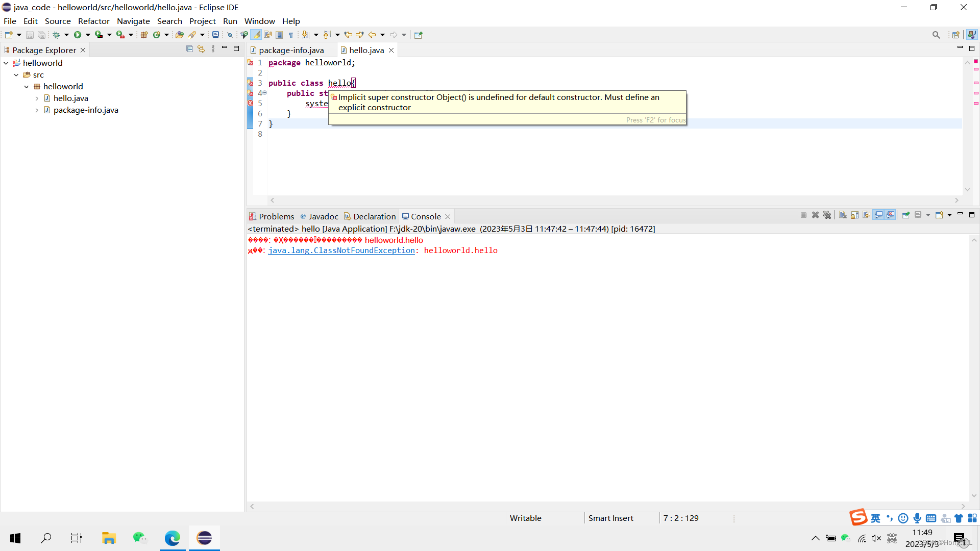Click the Open Type toolbar icon

(x=179, y=35)
